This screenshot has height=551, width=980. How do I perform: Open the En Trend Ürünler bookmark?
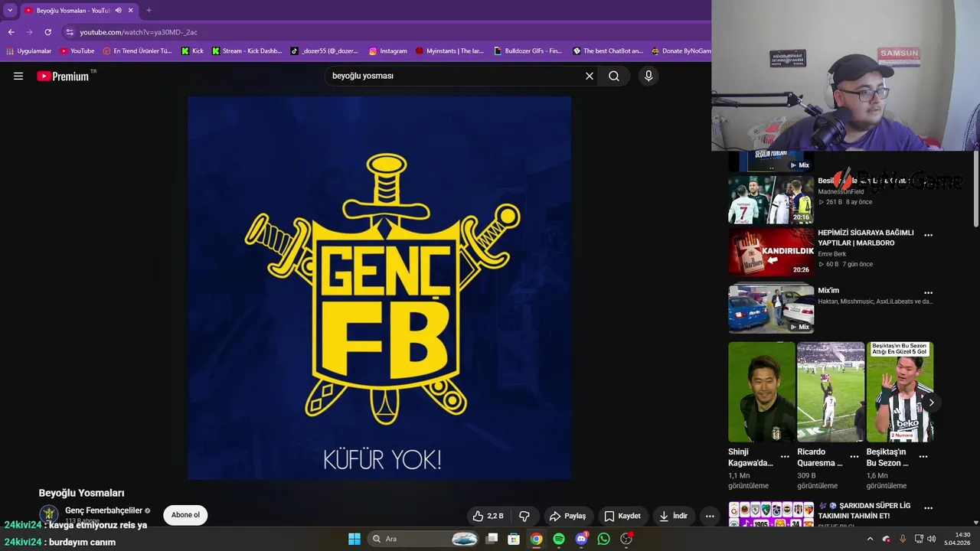point(138,51)
